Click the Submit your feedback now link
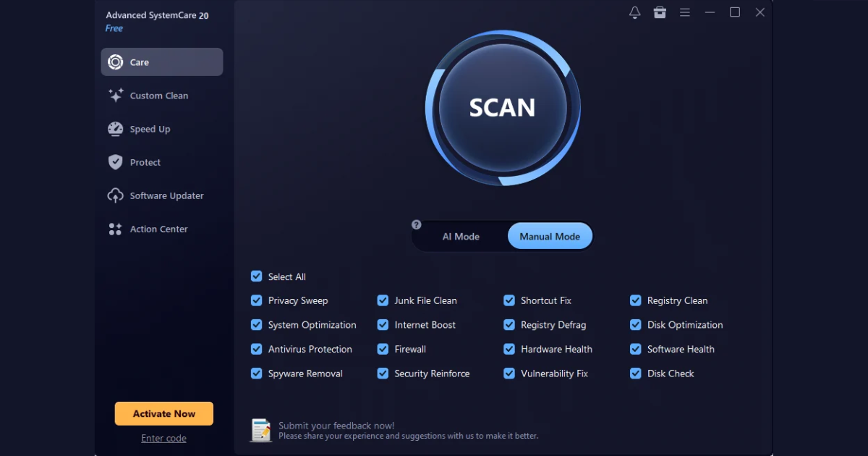This screenshot has height=456, width=868. 336,426
